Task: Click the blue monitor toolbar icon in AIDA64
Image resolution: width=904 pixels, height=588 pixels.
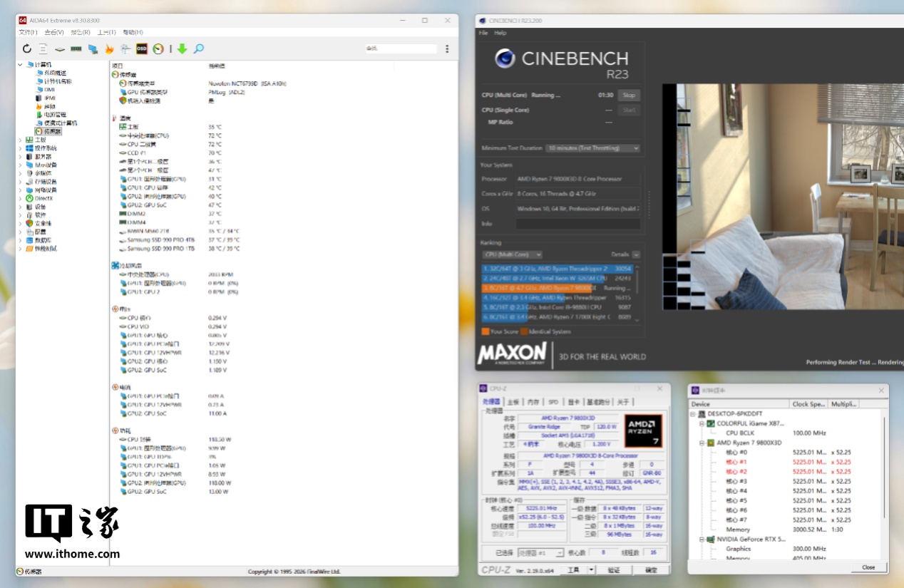Action: (93, 48)
